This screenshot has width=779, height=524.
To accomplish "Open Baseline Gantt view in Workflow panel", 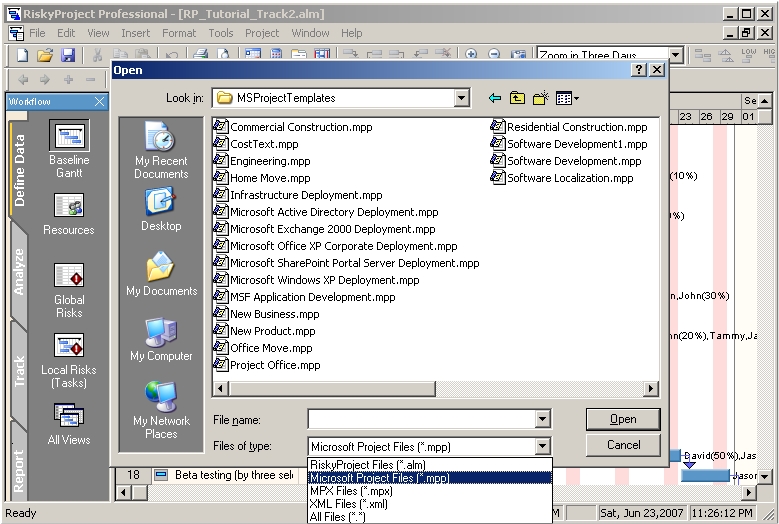I will click(x=69, y=149).
